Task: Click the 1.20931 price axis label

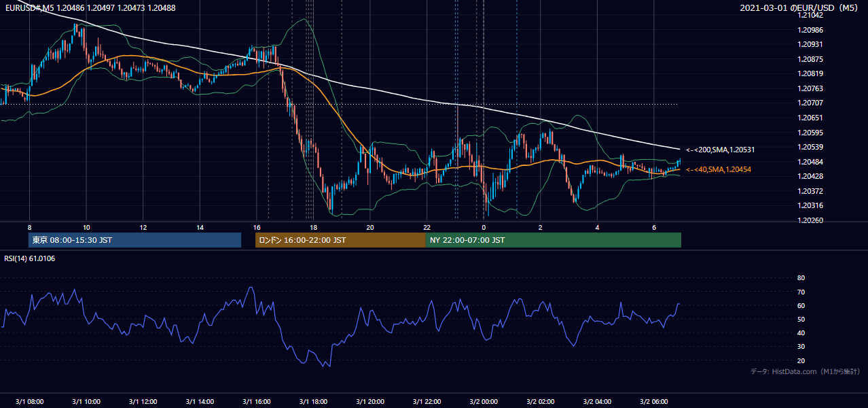Action: coord(811,44)
